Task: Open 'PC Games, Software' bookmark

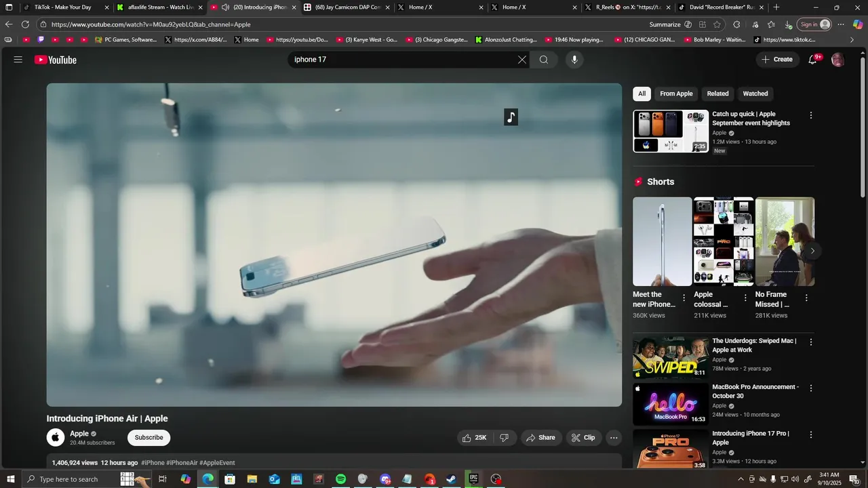Action: 125,40
